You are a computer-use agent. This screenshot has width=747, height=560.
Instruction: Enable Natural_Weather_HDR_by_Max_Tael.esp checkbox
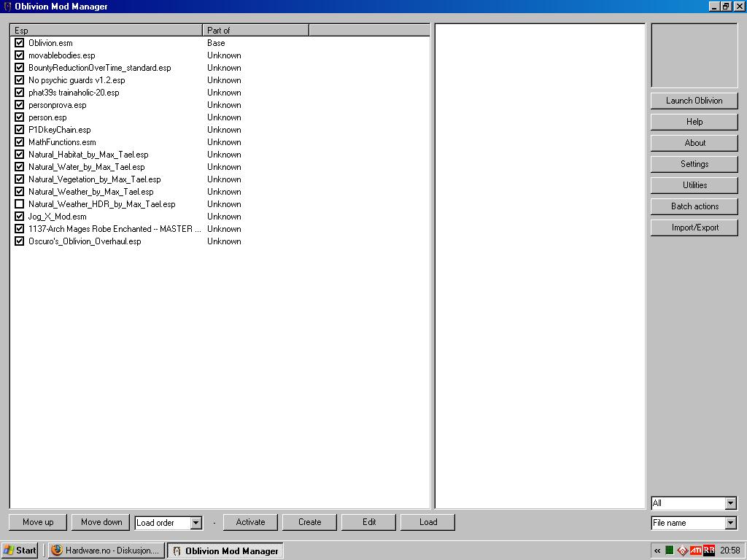[x=19, y=204]
